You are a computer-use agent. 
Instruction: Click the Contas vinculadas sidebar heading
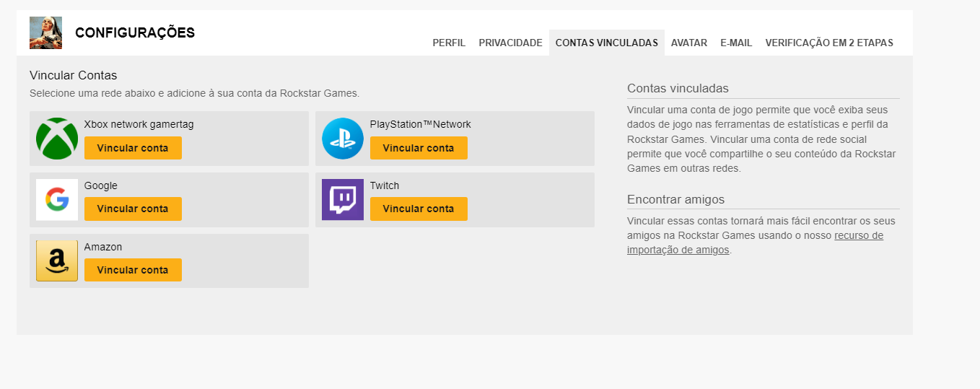(x=678, y=88)
